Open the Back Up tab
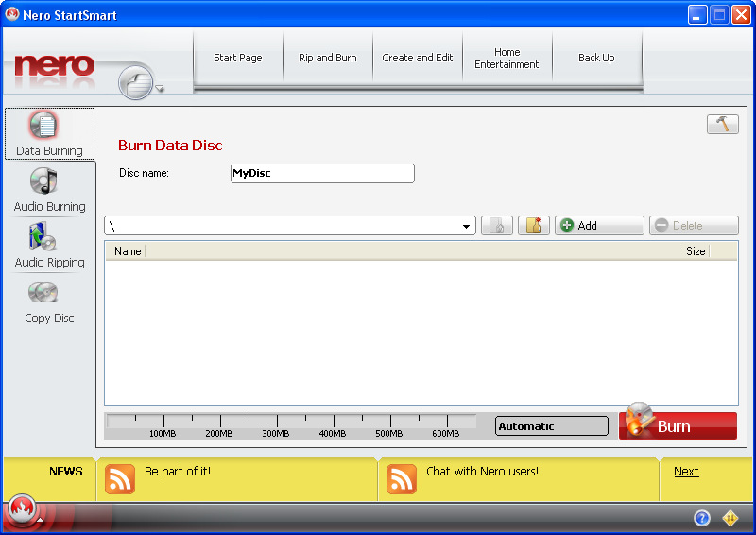Viewport: 756px width, 535px height. pyautogui.click(x=596, y=58)
